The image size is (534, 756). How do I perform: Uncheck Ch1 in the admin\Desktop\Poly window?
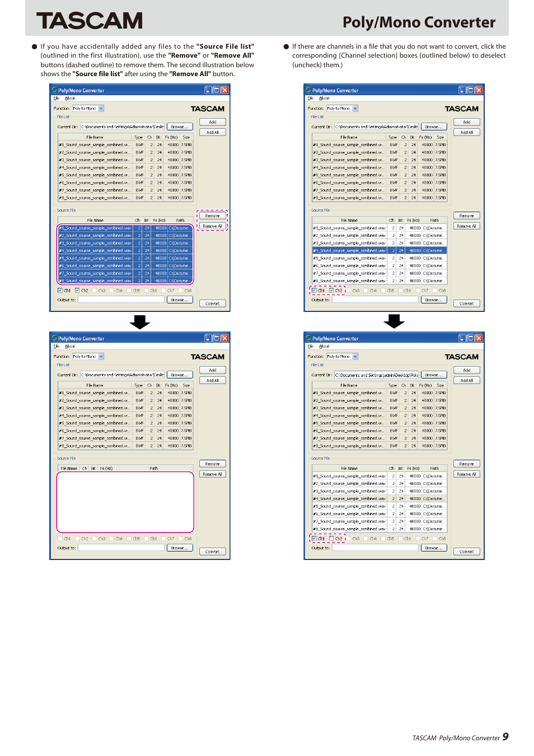(314, 539)
